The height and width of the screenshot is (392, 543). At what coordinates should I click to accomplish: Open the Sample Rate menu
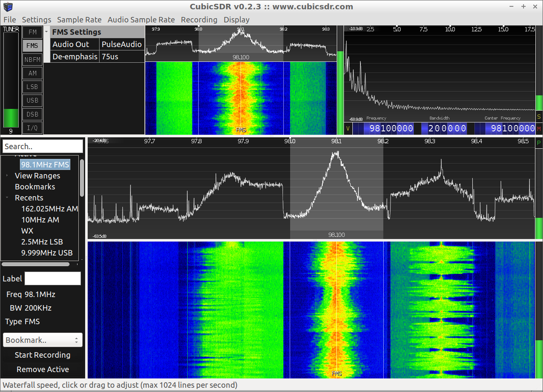tap(79, 19)
